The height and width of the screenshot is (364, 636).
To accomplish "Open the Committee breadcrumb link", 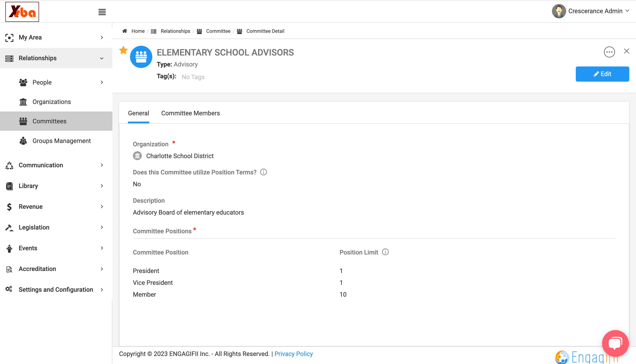I will pyautogui.click(x=218, y=31).
